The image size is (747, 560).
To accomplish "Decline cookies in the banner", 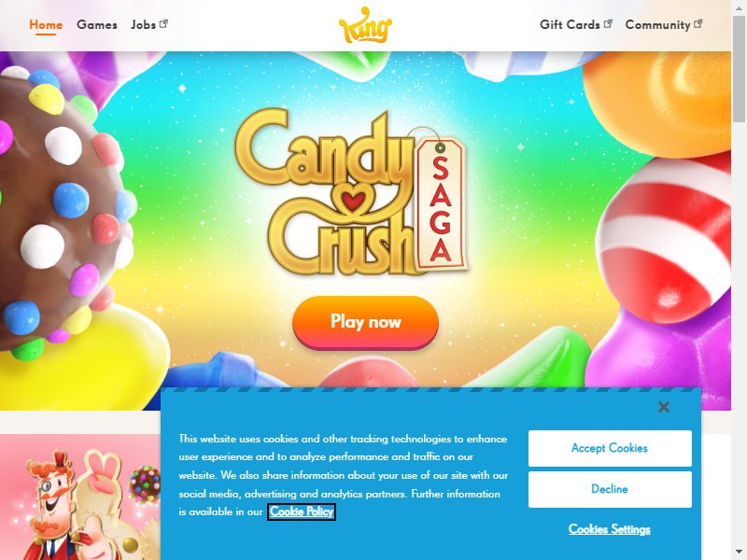I will [610, 489].
